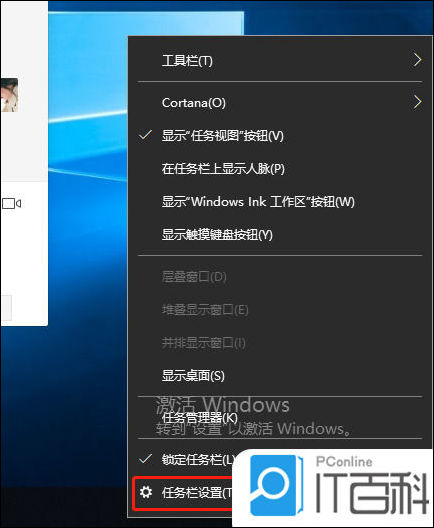Expand the arrow beside 工具栏(T)
The height and width of the screenshot is (528, 434).
418,61
